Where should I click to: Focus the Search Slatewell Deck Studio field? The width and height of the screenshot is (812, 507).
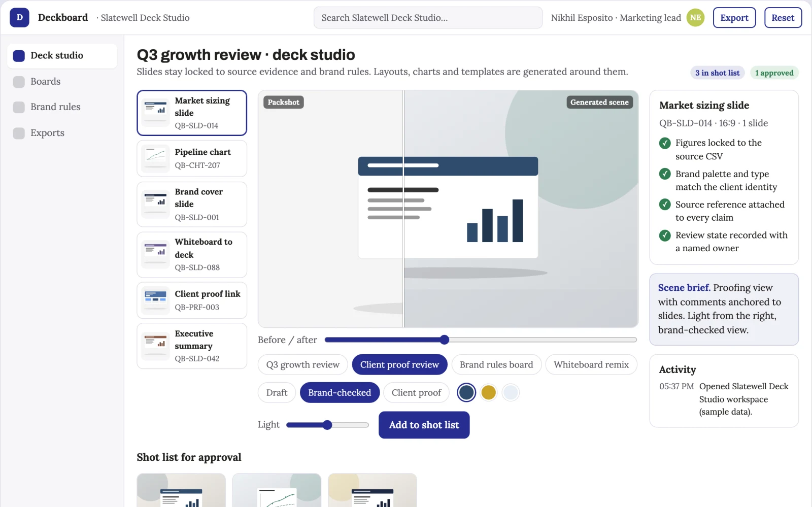(428, 18)
